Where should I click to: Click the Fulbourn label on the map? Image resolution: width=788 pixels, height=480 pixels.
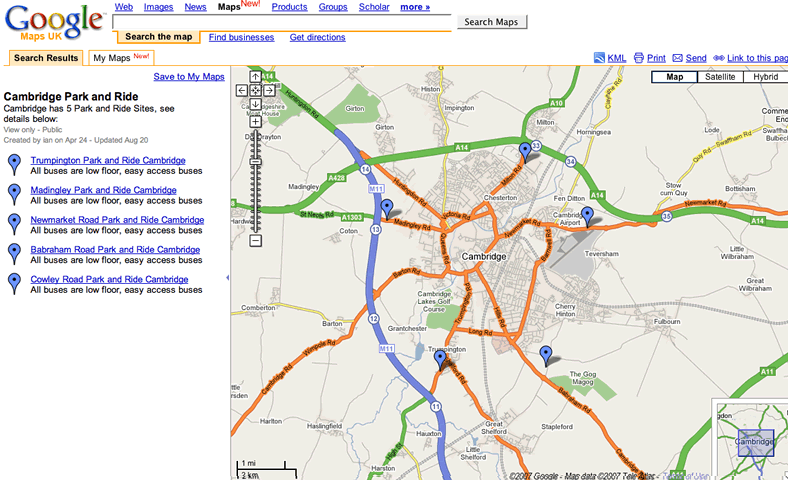point(667,322)
